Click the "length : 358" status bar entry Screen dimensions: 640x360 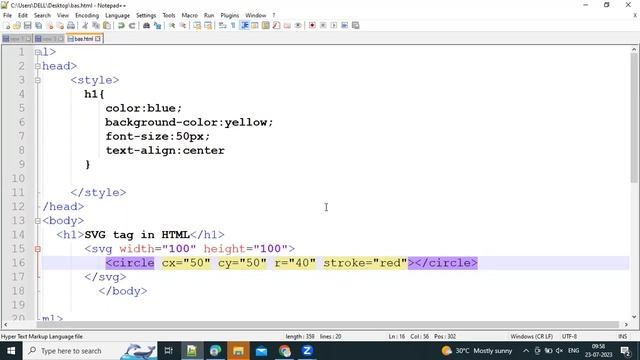[300, 336]
